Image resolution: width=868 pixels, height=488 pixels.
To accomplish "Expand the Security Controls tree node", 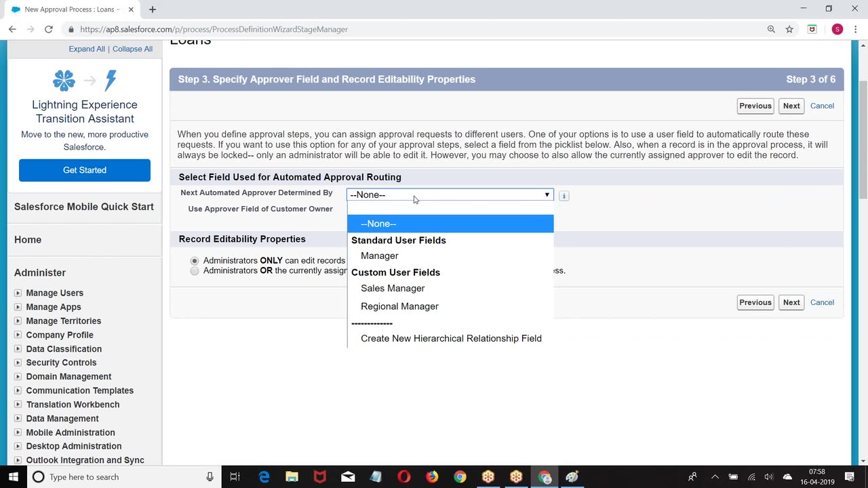I will pyautogui.click(x=18, y=363).
